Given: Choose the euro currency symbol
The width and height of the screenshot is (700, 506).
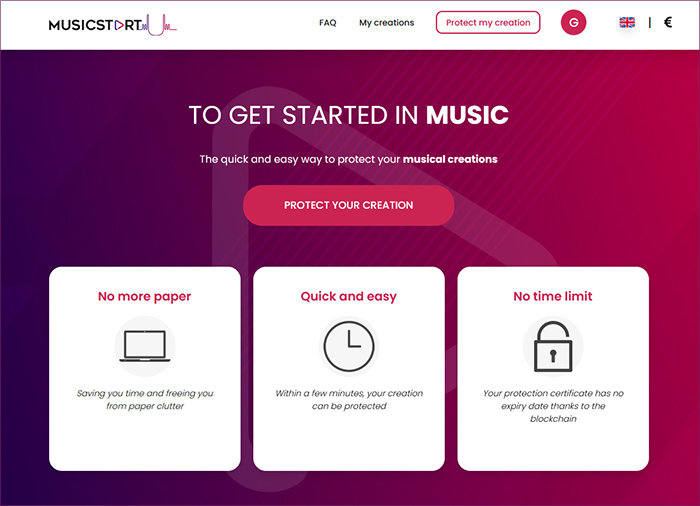Looking at the screenshot, I should point(668,22).
